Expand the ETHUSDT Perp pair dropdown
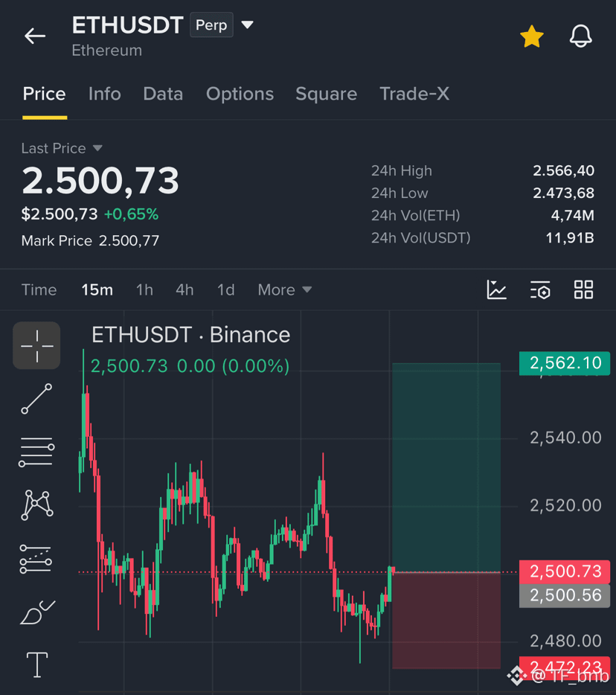The height and width of the screenshot is (695, 616). tap(247, 25)
